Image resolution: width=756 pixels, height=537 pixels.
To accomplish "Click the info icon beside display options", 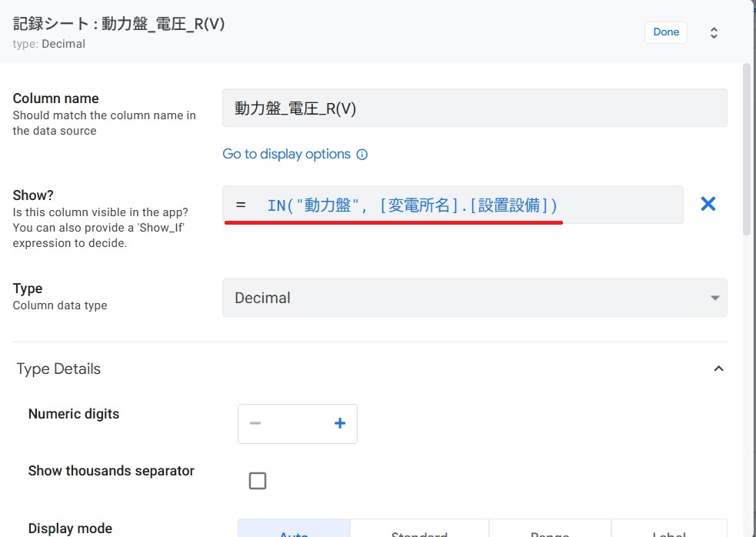I will pos(362,155).
